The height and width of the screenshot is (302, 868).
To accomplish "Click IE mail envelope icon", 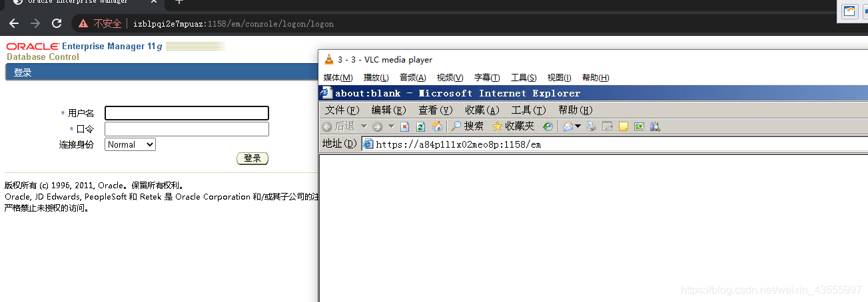I will click(568, 126).
